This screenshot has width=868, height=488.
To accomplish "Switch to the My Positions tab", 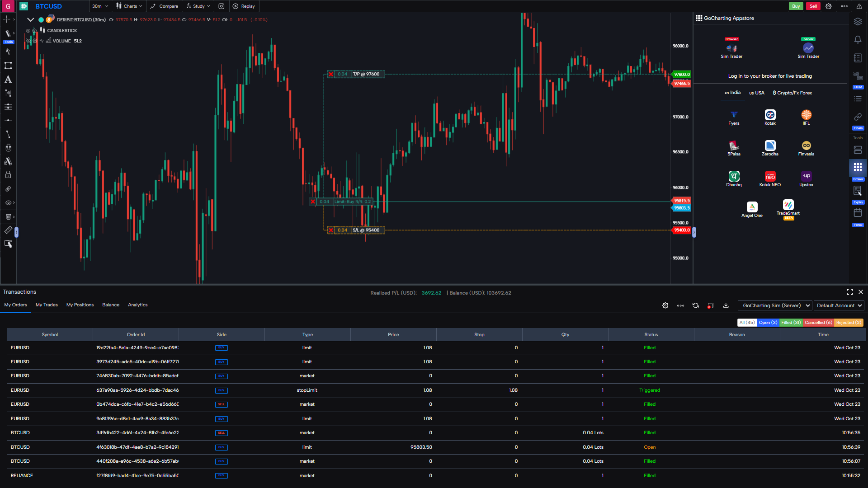I will click(x=80, y=305).
